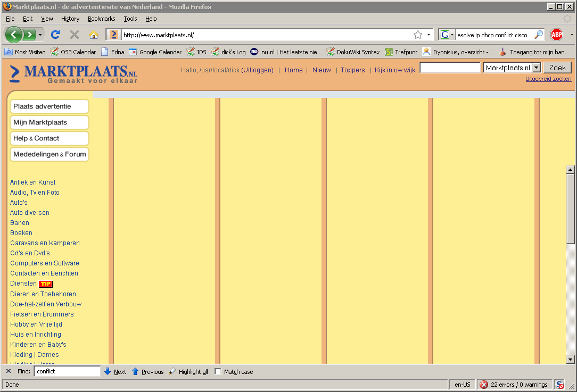Open the Adblock Plus dropdown arrow
Screen dimensions: 577x392
click(x=572, y=35)
